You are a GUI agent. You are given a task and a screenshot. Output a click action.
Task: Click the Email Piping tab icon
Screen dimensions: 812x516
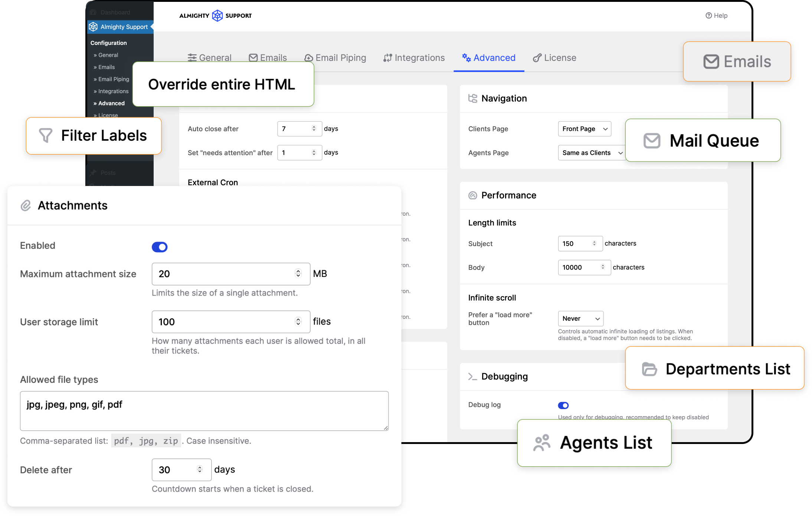click(308, 58)
